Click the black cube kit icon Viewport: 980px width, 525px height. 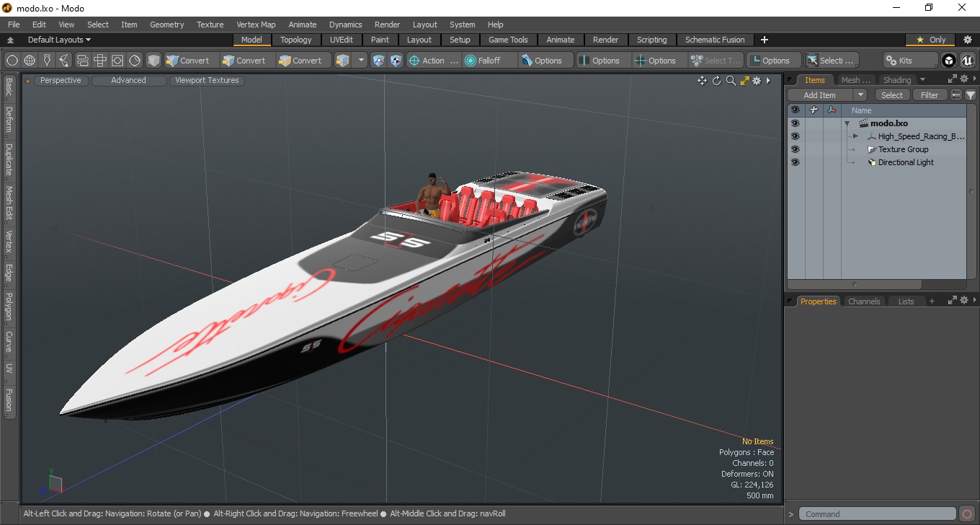pos(949,61)
